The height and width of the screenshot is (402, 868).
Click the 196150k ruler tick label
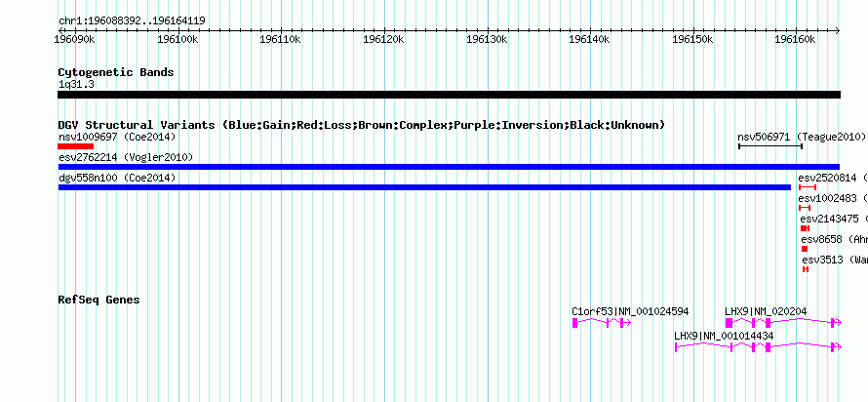point(692,40)
